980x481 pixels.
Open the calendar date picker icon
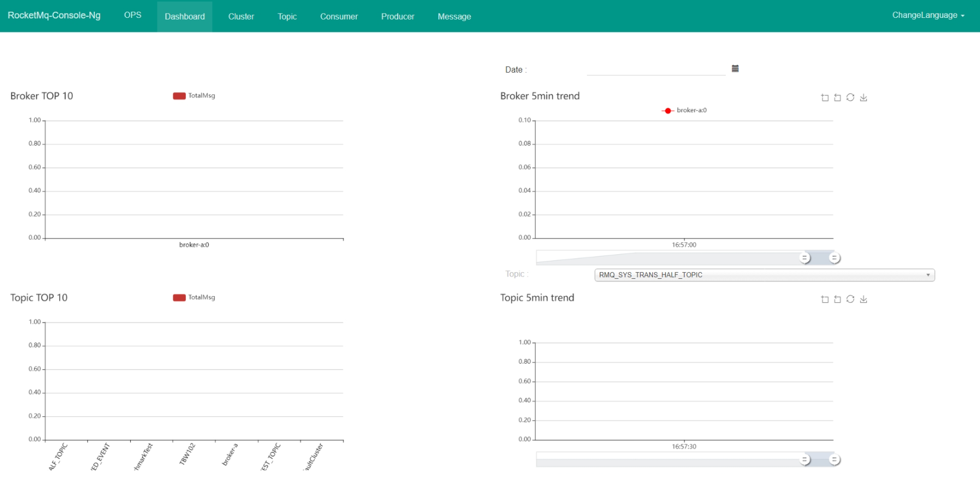(735, 69)
